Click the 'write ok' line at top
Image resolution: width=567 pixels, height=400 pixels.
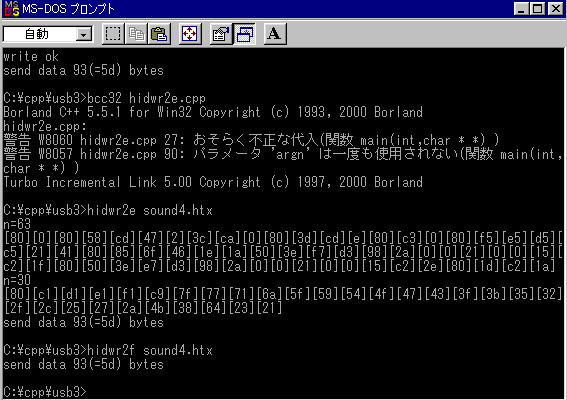(31, 56)
